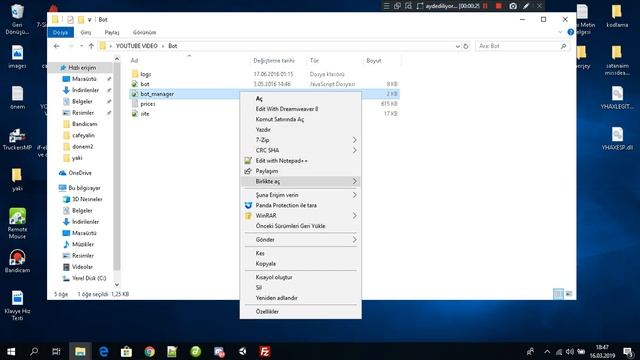Launch Google Chrome from taskbar

(x=149, y=351)
